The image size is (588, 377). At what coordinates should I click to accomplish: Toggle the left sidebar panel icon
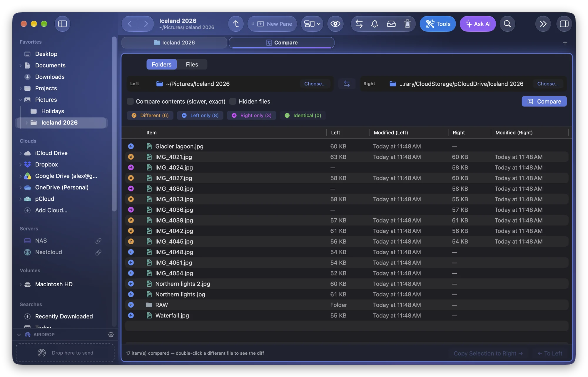pos(63,24)
